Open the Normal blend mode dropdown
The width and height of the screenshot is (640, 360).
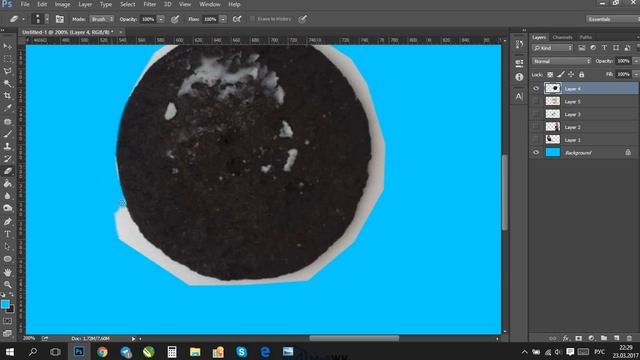[x=561, y=61]
